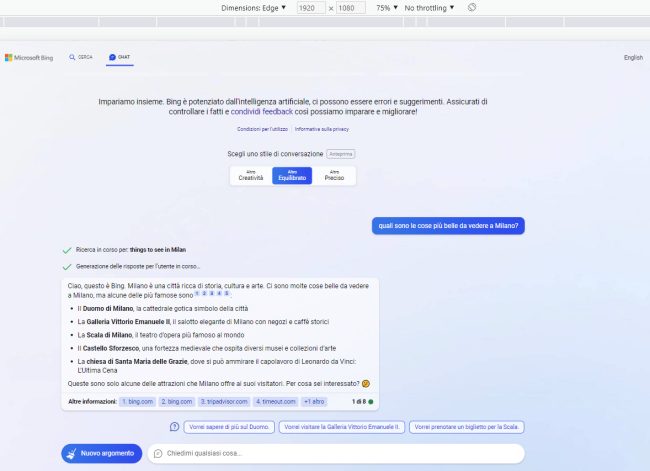
Task: Click the chat bubble icon in input
Action: click(158, 454)
